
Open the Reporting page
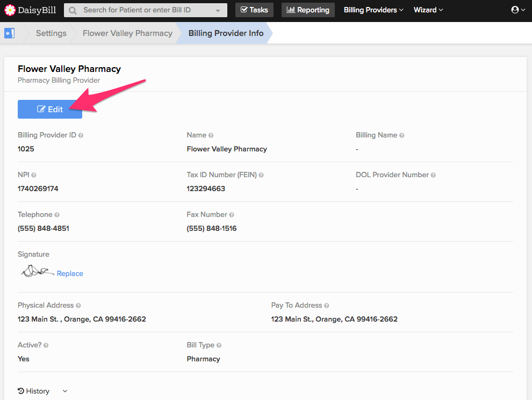click(308, 10)
